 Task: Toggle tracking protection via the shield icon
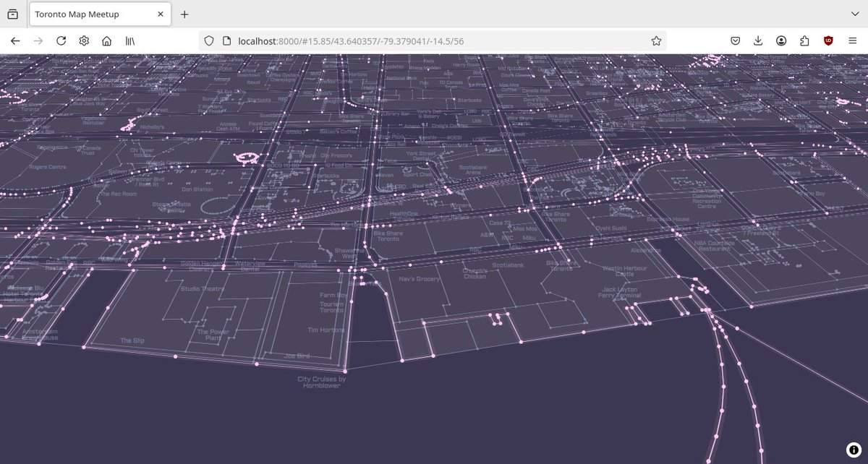pyautogui.click(x=208, y=40)
